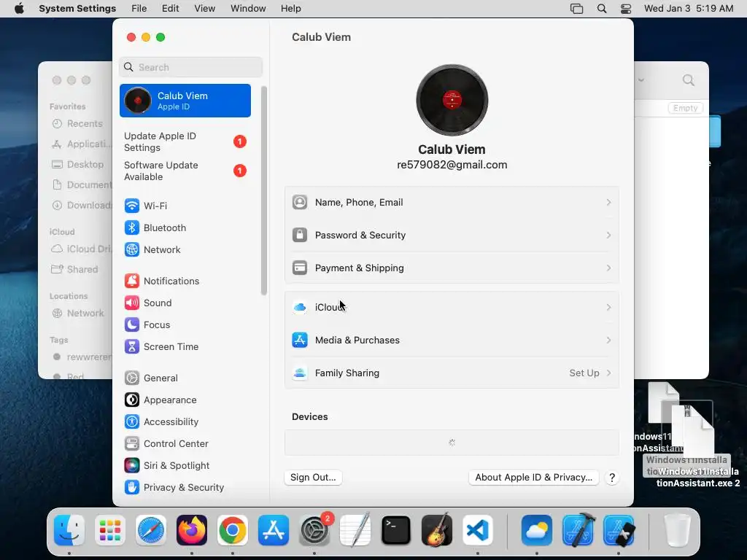
Task: Open the Edit menu
Action: [x=170, y=9]
